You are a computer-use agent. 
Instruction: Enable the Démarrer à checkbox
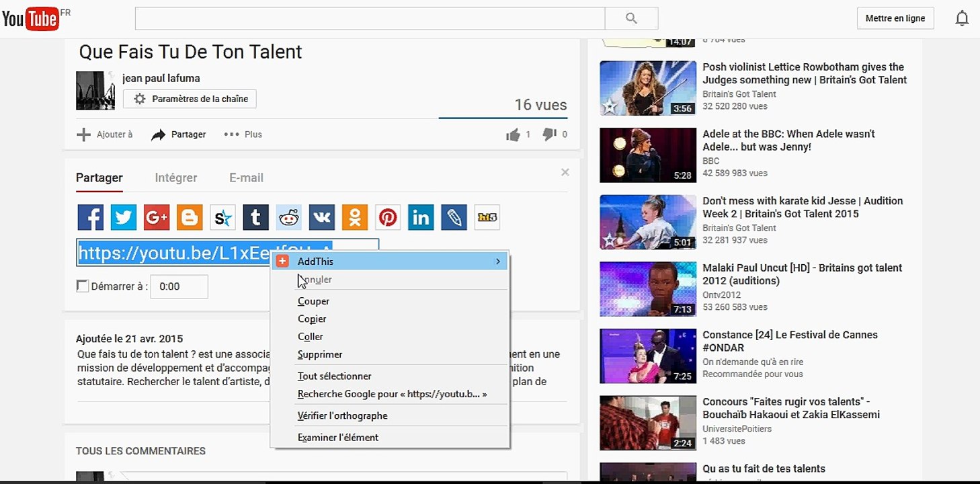[x=83, y=286]
